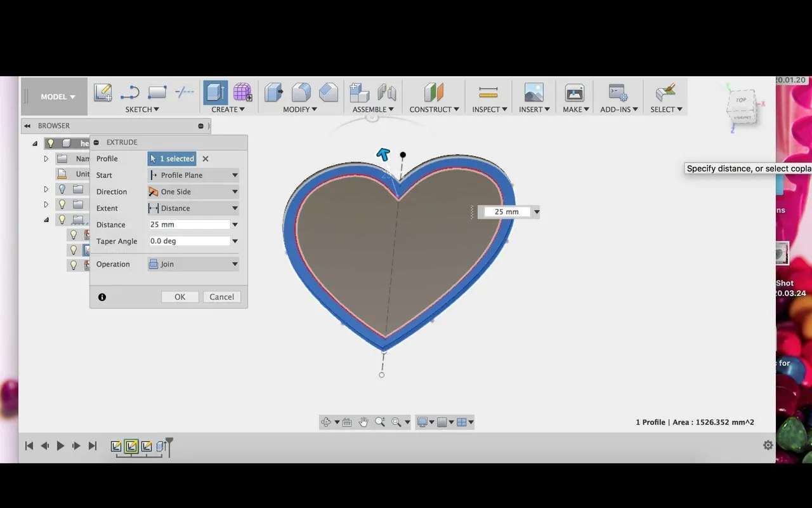Toggle root component lightbulb visibility
This screenshot has height=508, width=812.
[51, 143]
